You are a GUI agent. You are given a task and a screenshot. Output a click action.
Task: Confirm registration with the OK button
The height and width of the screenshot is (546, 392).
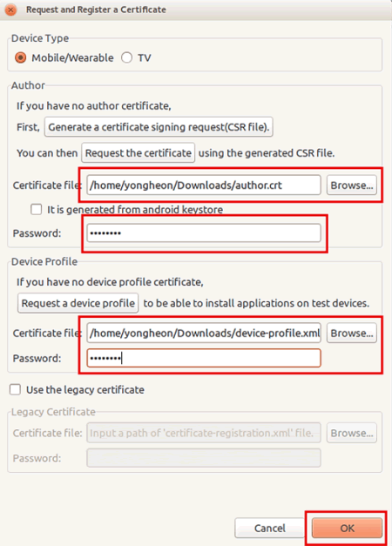coord(347,528)
